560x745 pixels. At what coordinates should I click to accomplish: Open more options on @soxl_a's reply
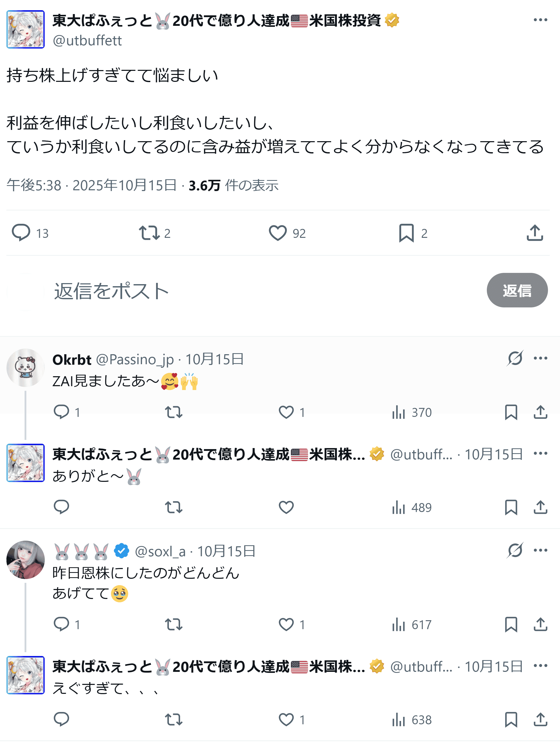pos(541,550)
